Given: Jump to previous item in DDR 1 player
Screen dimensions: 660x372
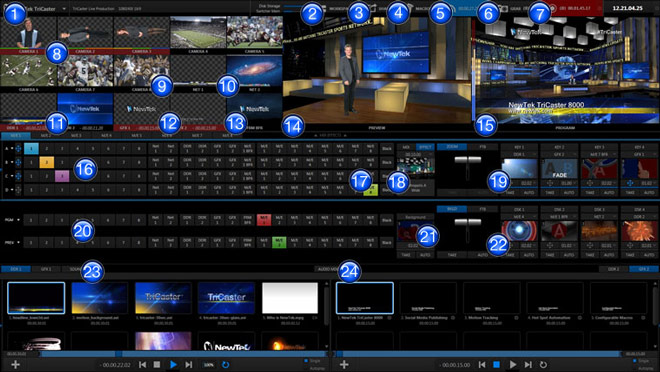Looking at the screenshot, I should tap(143, 364).
